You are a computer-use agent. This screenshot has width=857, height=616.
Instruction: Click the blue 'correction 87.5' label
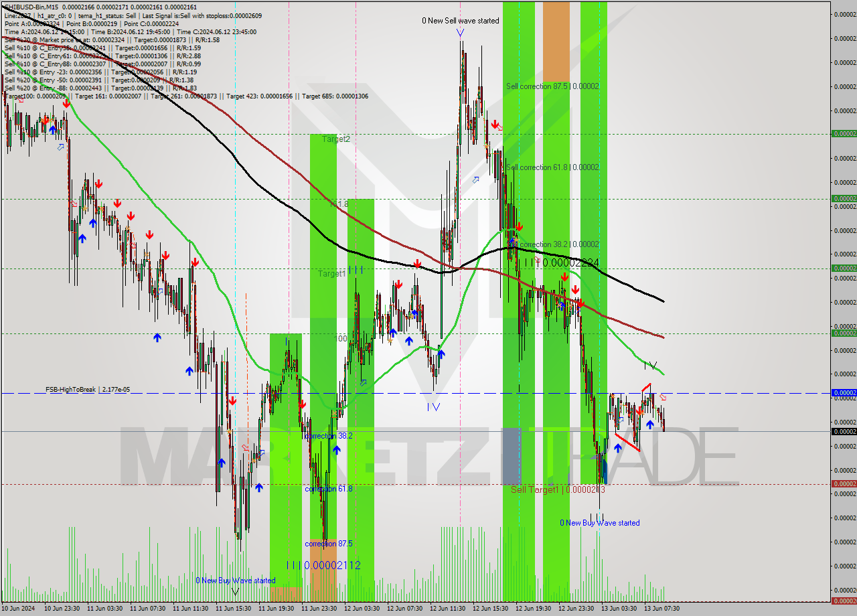click(329, 544)
